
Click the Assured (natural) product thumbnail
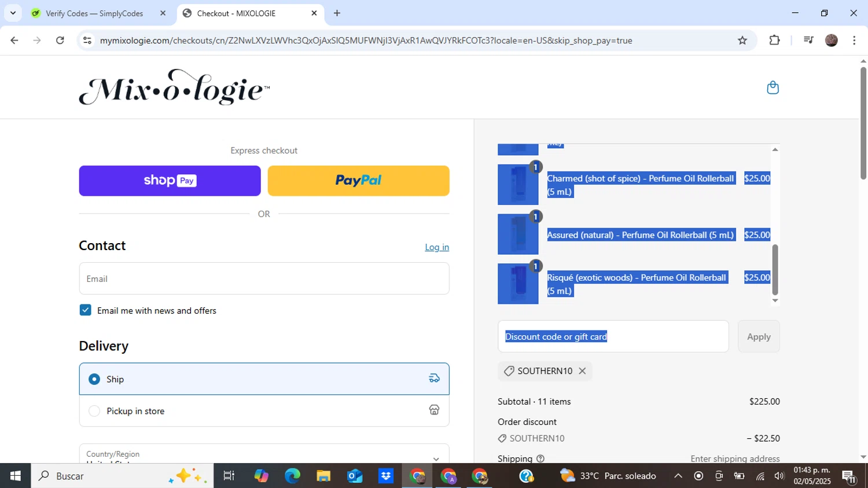518,234
